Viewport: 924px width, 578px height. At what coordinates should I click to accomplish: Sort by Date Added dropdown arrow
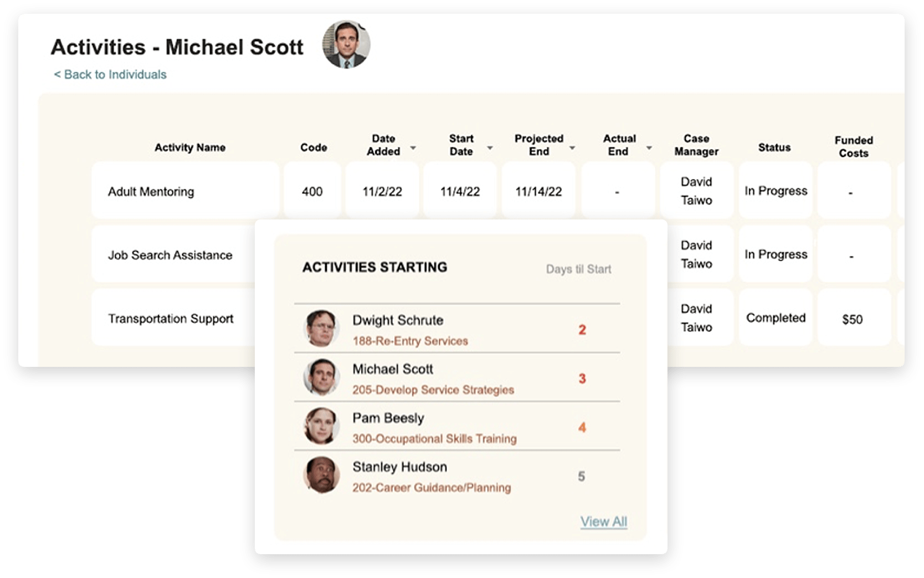(x=413, y=148)
